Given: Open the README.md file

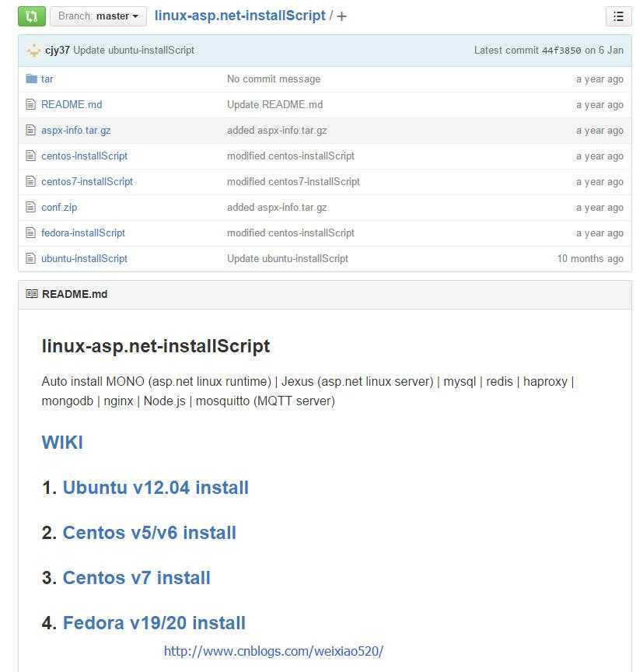Looking at the screenshot, I should pyautogui.click(x=72, y=104).
